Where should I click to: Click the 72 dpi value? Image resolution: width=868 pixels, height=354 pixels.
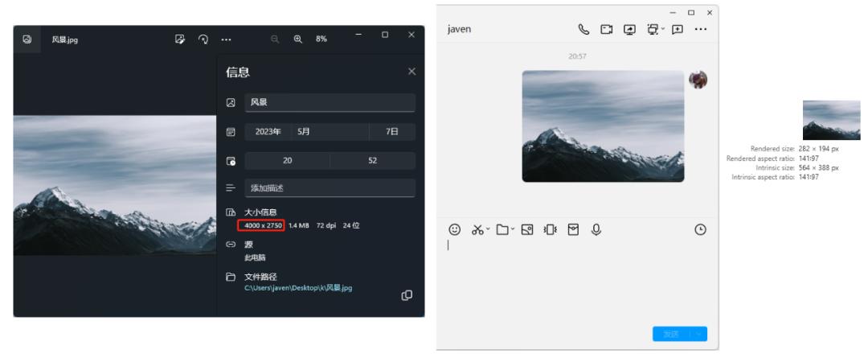click(x=326, y=225)
